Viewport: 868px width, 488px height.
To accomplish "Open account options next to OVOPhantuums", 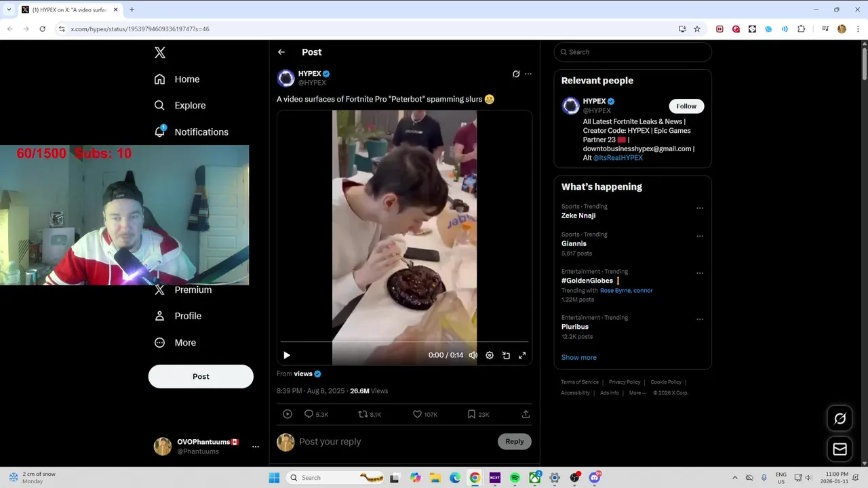I will pyautogui.click(x=256, y=447).
